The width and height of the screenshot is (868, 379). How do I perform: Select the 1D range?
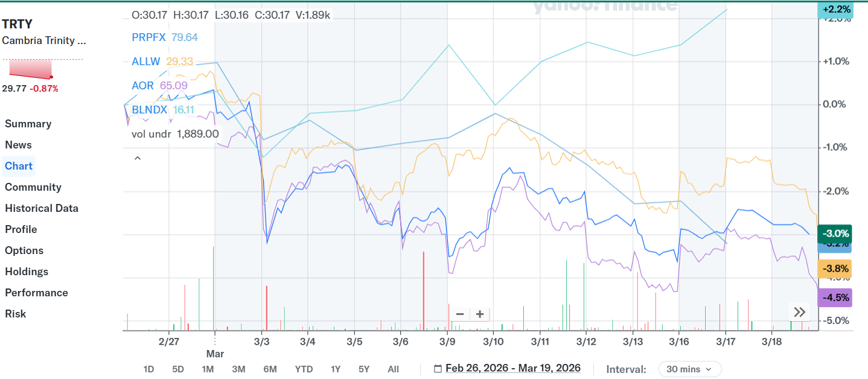[148, 369]
